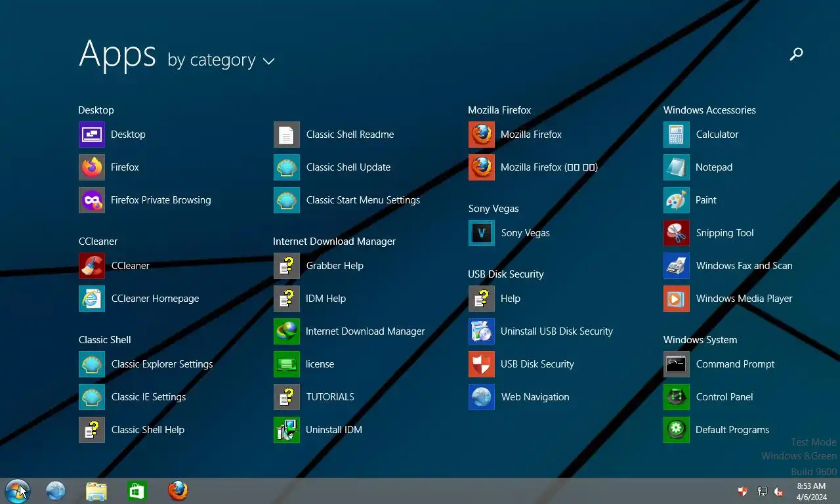This screenshot has height=504, width=840.
Task: Open IDM Help icon
Action: [287, 299]
